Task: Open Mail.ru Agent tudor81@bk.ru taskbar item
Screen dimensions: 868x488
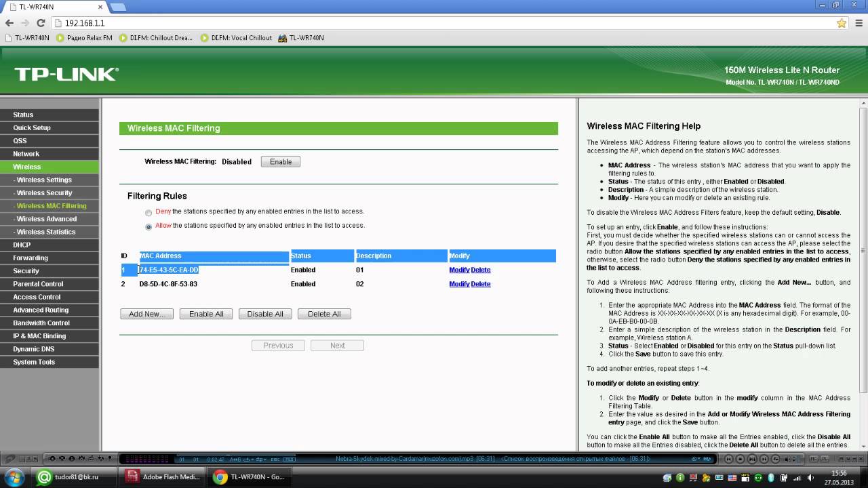Action: tap(73, 477)
